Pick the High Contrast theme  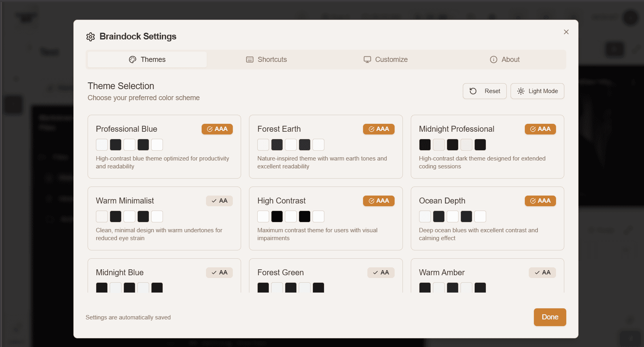coord(326,218)
